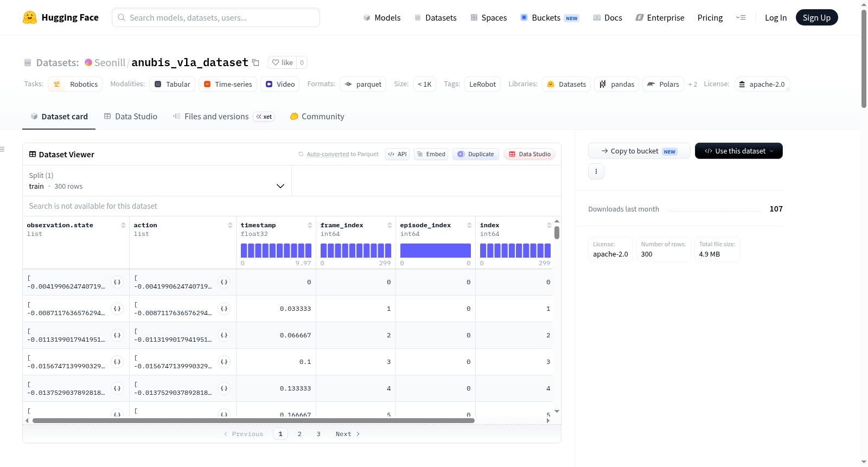Click the Sign Up button
The image size is (868, 467).
[x=816, y=17]
